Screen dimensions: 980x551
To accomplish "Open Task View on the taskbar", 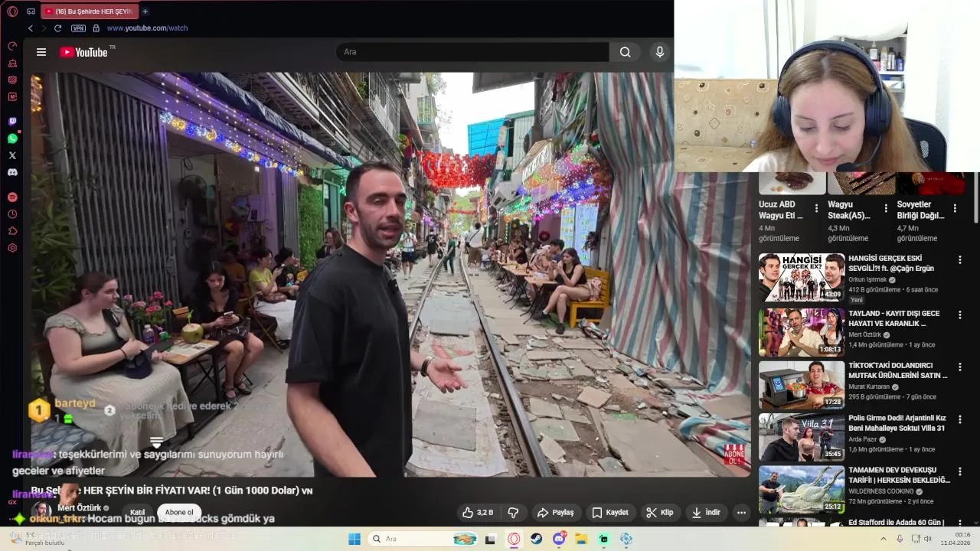I will 491,539.
